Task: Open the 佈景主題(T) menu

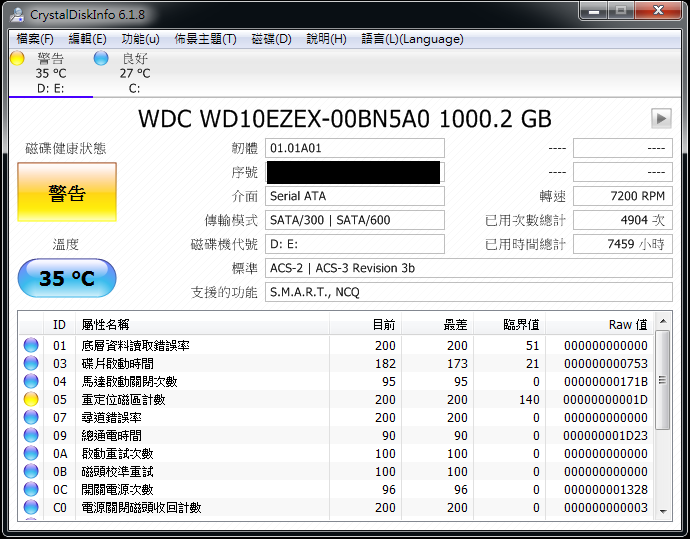Action: pos(205,39)
